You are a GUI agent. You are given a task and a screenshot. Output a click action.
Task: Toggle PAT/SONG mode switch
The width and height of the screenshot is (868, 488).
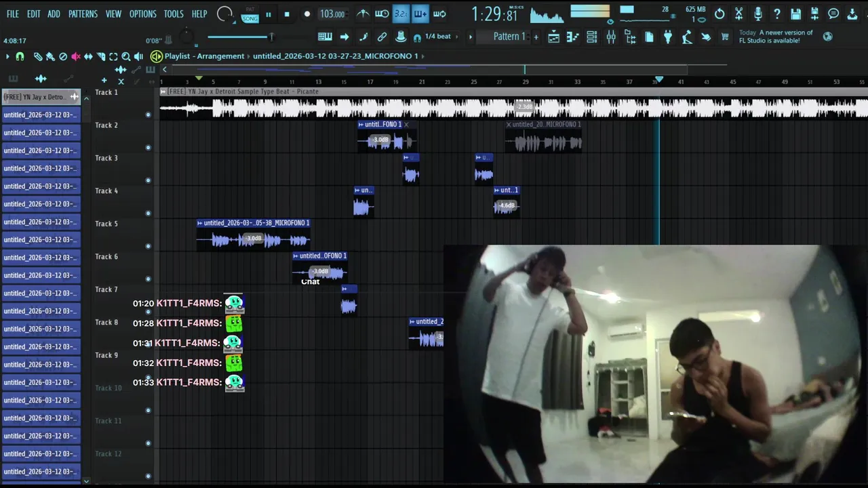pyautogui.click(x=250, y=14)
